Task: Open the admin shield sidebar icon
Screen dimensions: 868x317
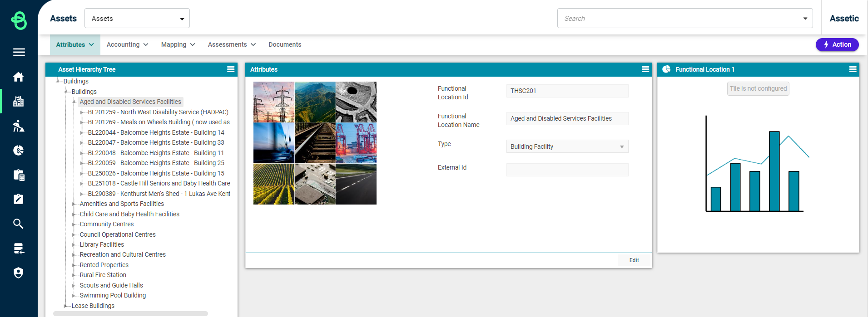Action: tap(19, 273)
